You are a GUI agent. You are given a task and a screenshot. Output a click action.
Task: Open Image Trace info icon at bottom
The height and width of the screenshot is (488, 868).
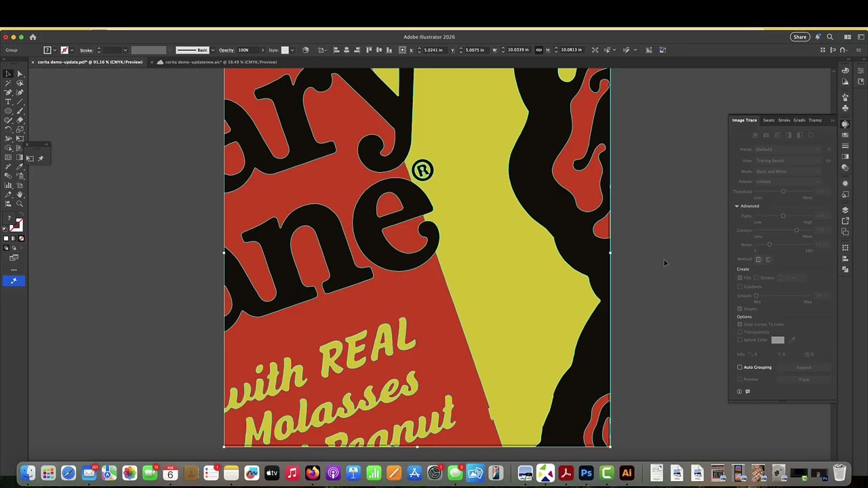click(x=739, y=391)
